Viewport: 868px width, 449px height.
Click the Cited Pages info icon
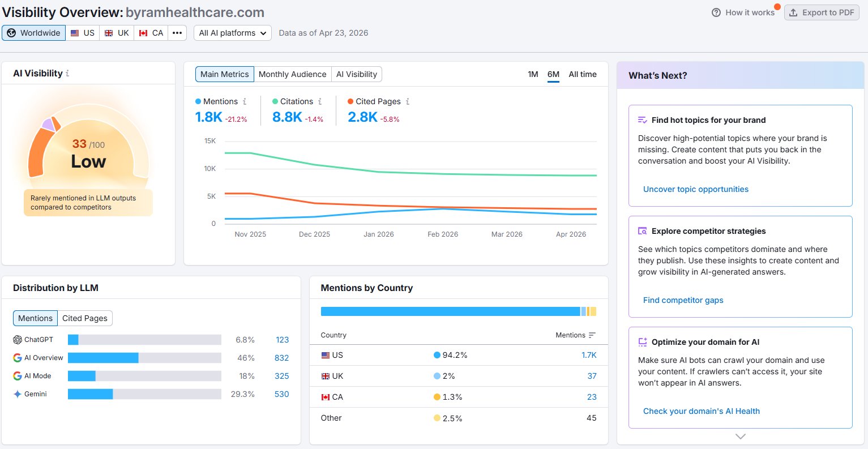(x=408, y=101)
